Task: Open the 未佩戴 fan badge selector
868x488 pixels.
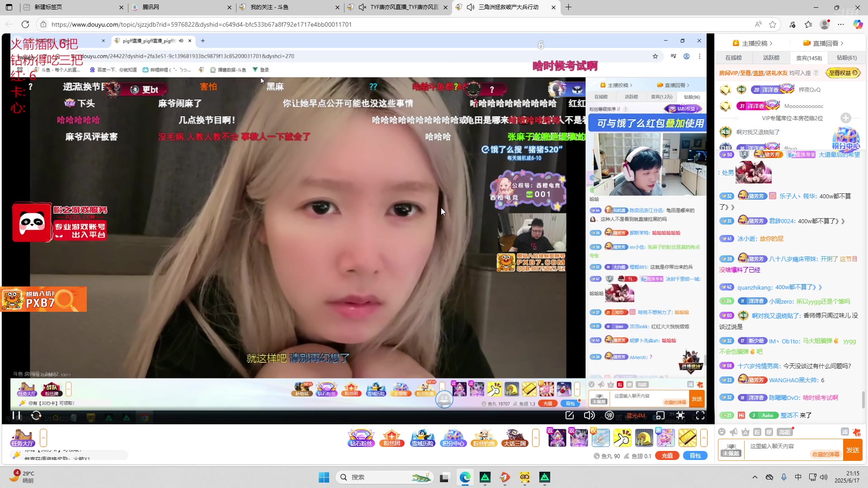Action: 731,450
